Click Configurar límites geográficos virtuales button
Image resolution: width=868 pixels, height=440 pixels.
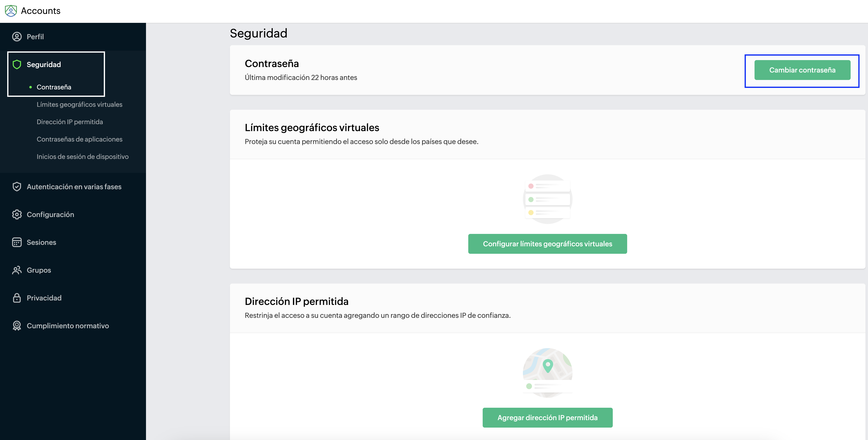(x=547, y=244)
